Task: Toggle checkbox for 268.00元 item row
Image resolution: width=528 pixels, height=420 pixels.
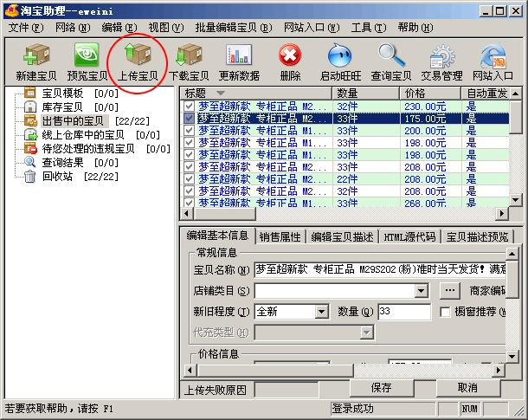Action: 189,203
